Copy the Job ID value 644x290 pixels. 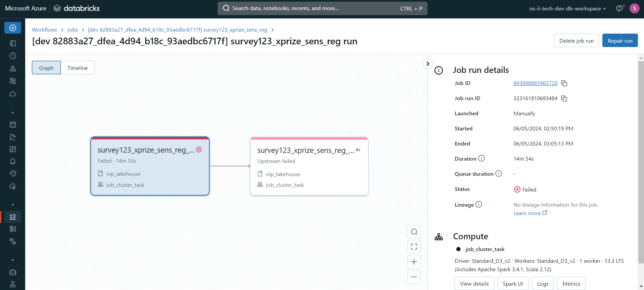(564, 83)
